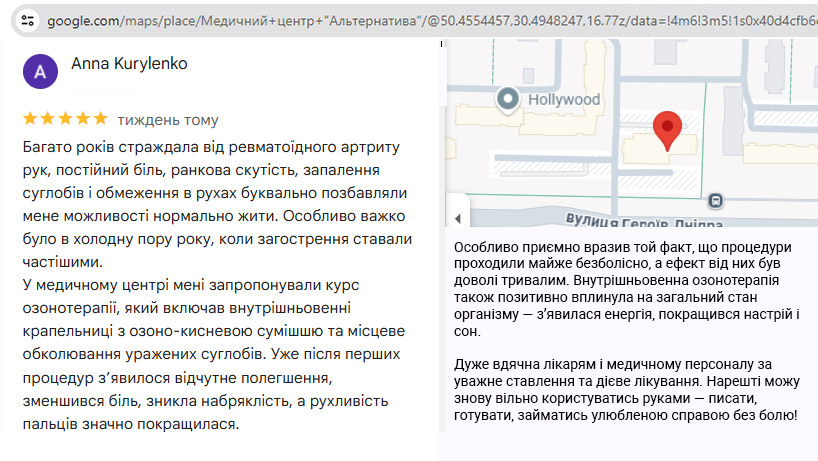Open site information icon in address bar

pyautogui.click(x=29, y=19)
